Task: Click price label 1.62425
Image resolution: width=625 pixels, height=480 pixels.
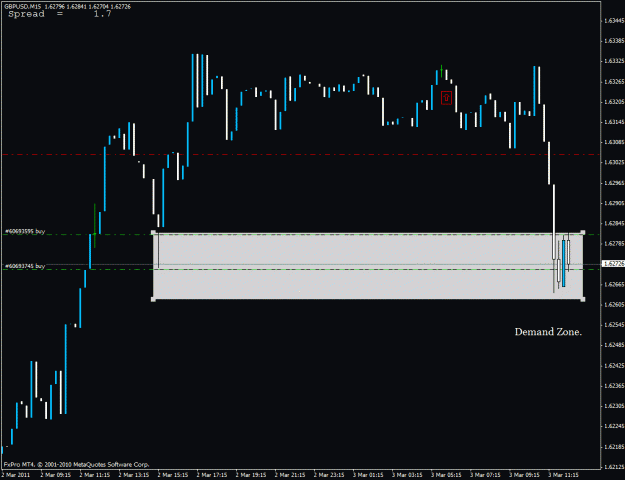Action: (x=614, y=365)
